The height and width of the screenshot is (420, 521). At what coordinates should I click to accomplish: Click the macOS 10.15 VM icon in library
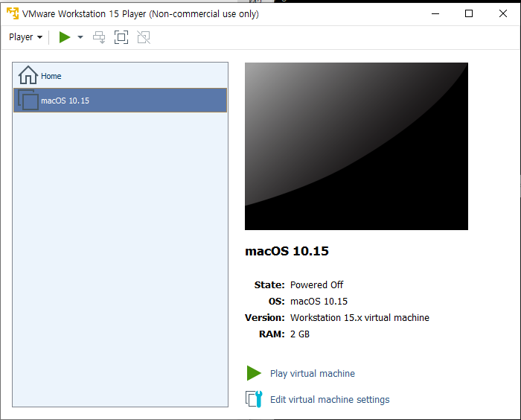28,101
